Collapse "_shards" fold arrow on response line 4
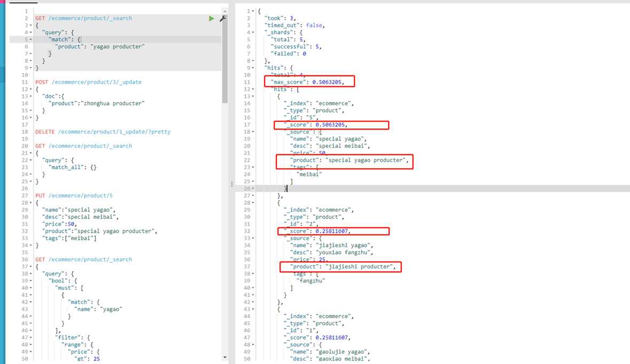This screenshot has height=364, width=630. coord(253,33)
